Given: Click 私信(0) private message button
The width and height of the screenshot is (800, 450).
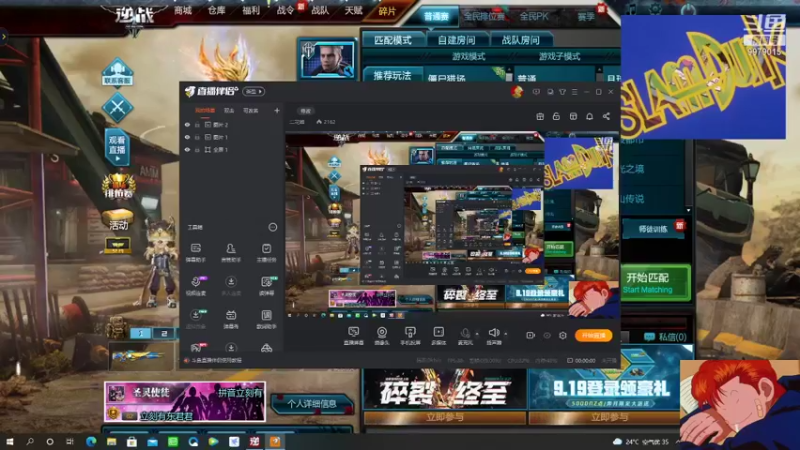Looking at the screenshot, I should (x=665, y=337).
